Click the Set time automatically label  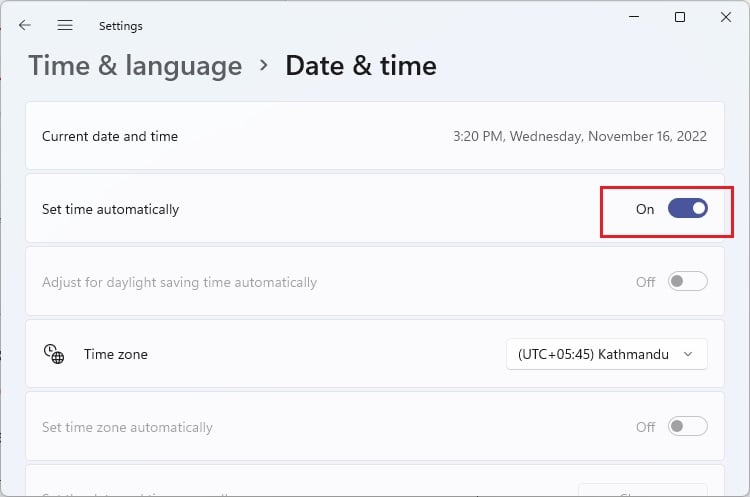[110, 210]
